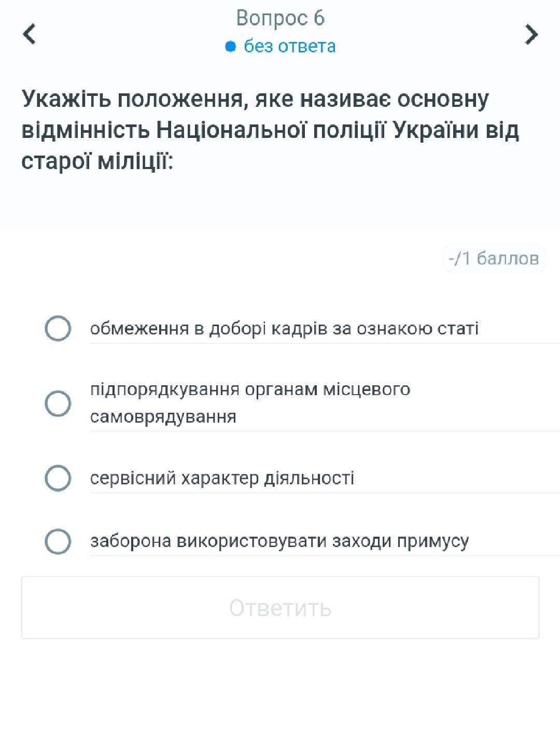560x755 pixels.
Task: Tap the 'Вопрос 6' heading
Action: [x=280, y=18]
